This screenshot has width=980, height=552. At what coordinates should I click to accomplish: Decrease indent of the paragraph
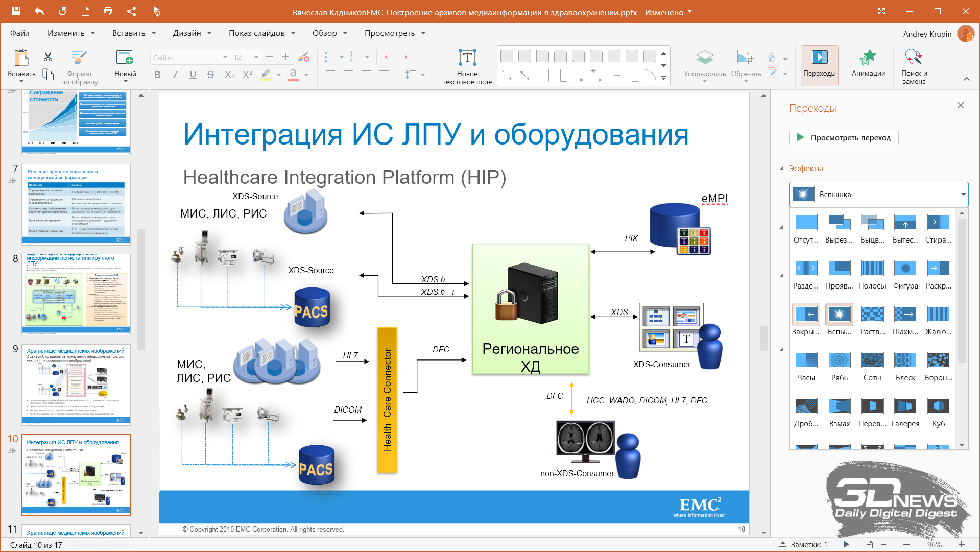click(x=389, y=57)
